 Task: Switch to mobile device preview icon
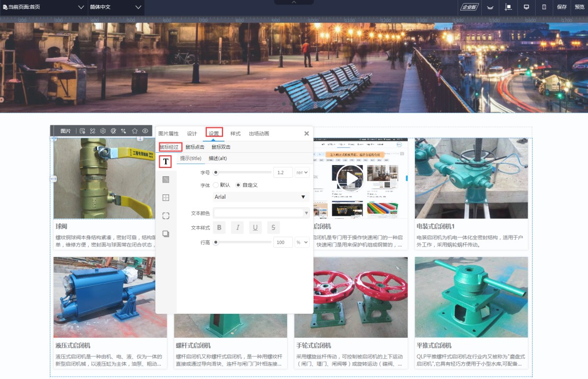[x=544, y=7]
